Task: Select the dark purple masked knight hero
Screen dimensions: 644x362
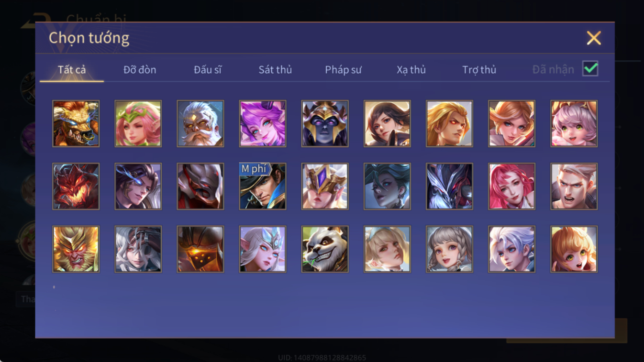Action: (x=325, y=123)
